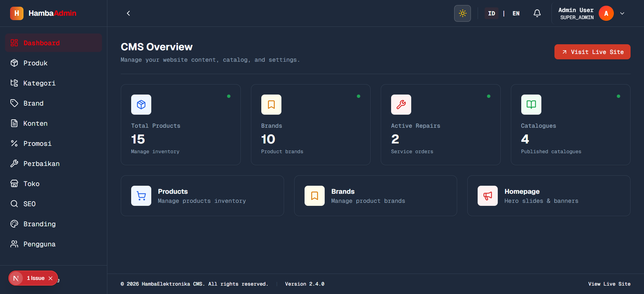The width and height of the screenshot is (644, 294).
Task: Expand the Admin User account dropdown
Action: pos(622,13)
